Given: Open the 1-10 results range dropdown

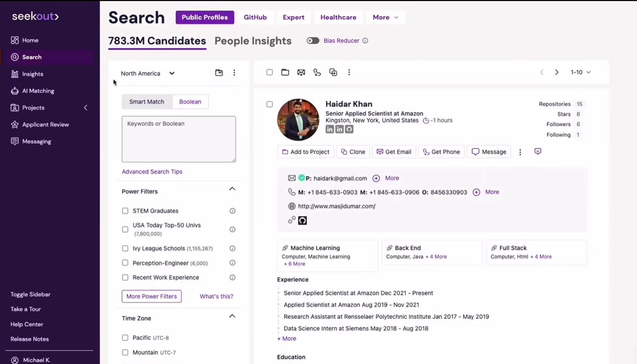Looking at the screenshot, I should click(580, 72).
